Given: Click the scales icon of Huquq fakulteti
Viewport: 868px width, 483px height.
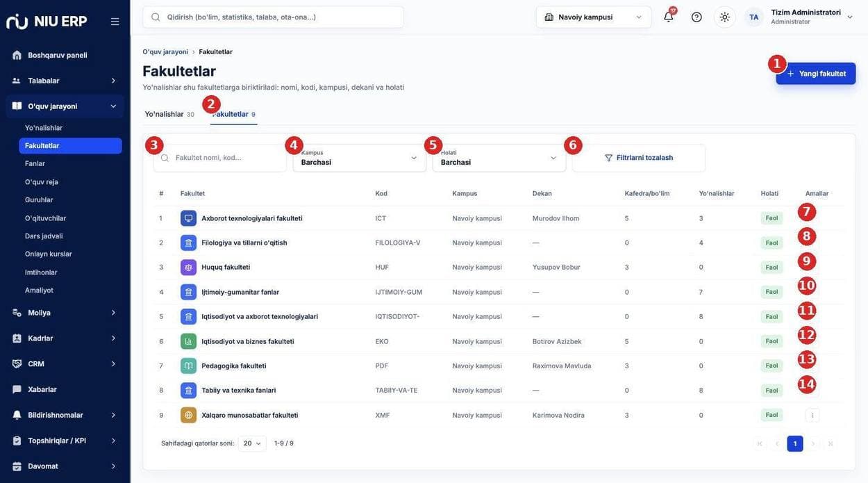Looking at the screenshot, I should pos(188,267).
